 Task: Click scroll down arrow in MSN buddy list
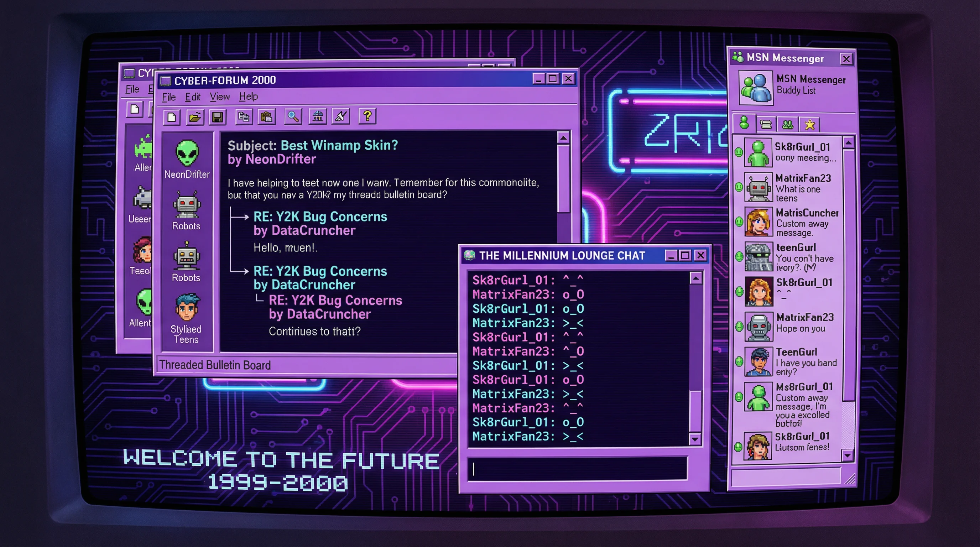click(x=848, y=455)
